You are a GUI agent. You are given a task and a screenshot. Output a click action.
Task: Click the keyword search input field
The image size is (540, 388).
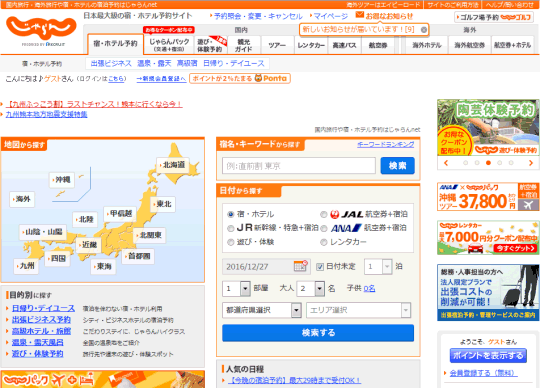pyautogui.click(x=299, y=166)
